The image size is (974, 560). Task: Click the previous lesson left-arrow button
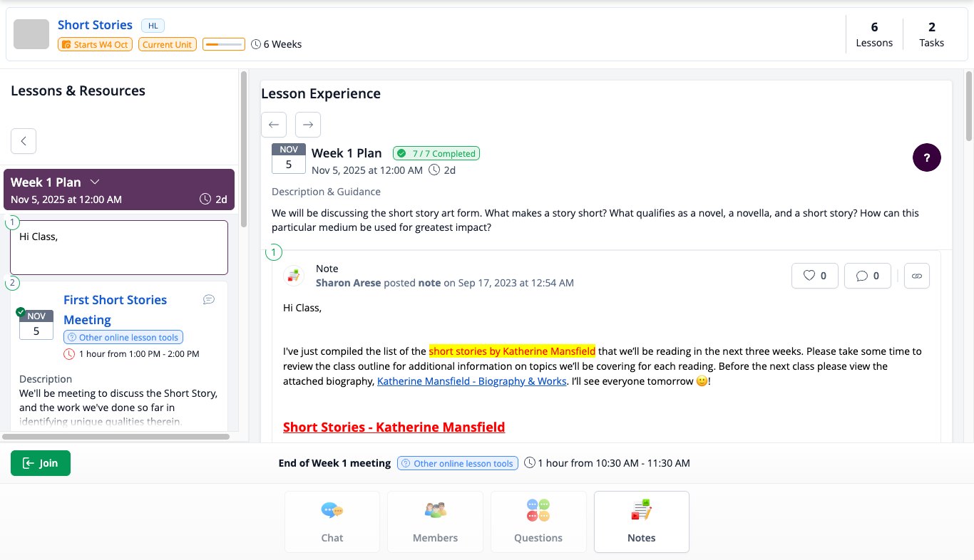click(274, 125)
